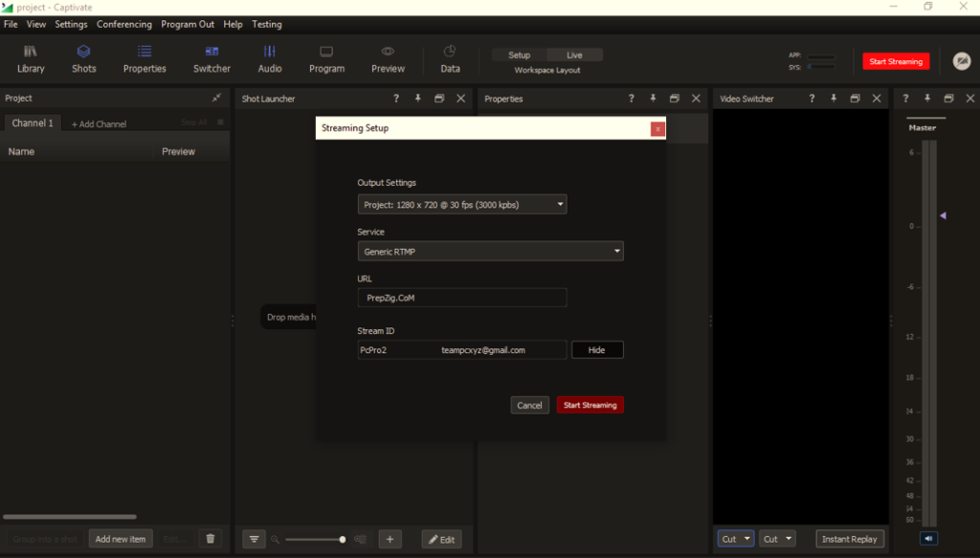This screenshot has width=980, height=558.
Task: Pin the Shot Launcher panel
Action: [x=417, y=99]
